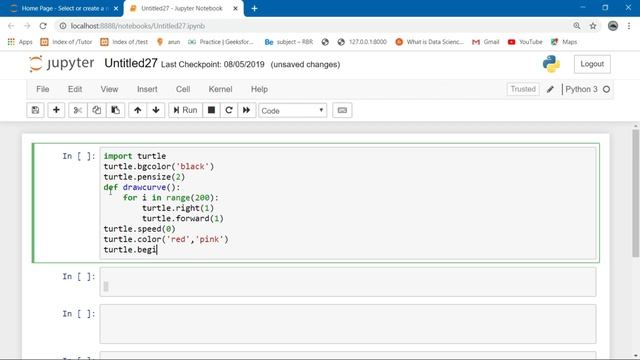Click the 'def drawcurve():' code line
640x360 pixels.
(142, 187)
